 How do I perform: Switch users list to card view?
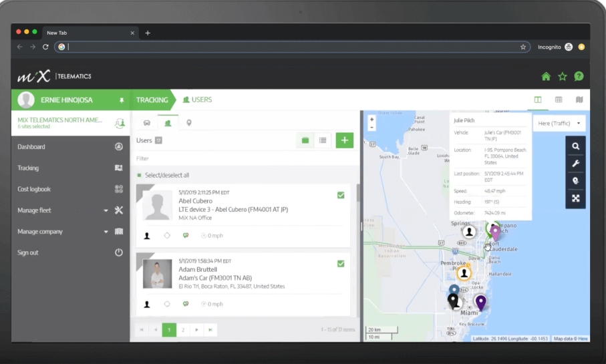point(305,140)
